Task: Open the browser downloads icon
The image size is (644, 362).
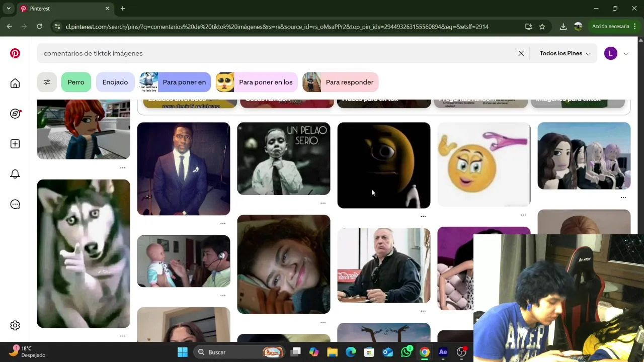Action: [x=563, y=27]
